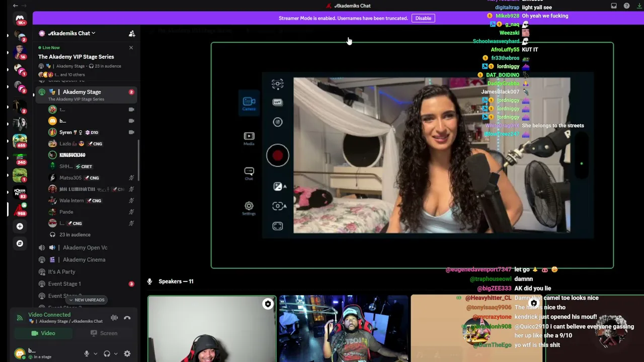Disable Streamer Mode
The width and height of the screenshot is (644, 362).
(423, 18)
